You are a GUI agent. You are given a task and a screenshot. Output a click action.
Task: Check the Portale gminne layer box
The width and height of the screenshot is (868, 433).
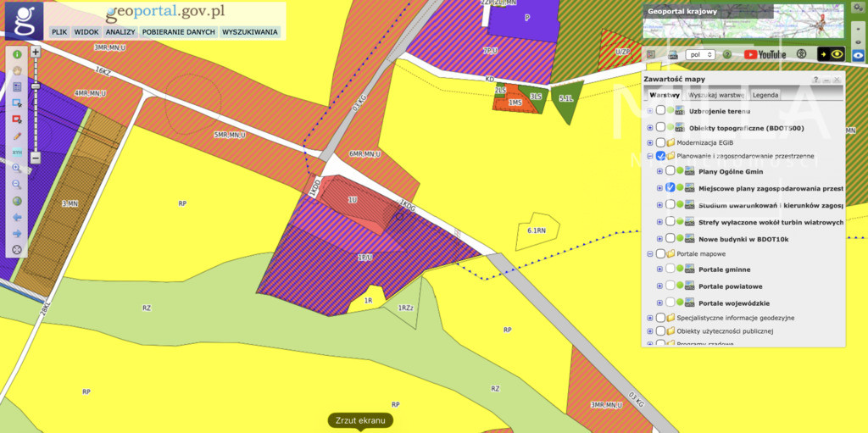(670, 269)
